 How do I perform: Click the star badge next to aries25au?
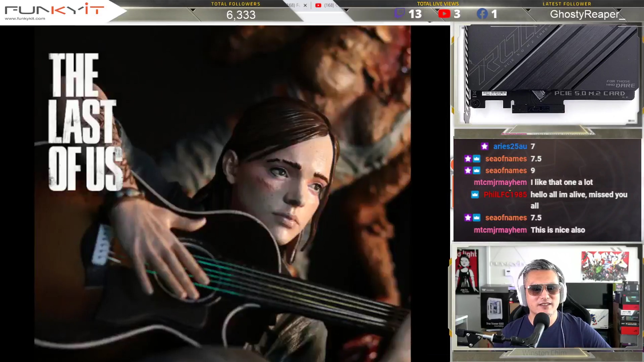click(x=484, y=146)
